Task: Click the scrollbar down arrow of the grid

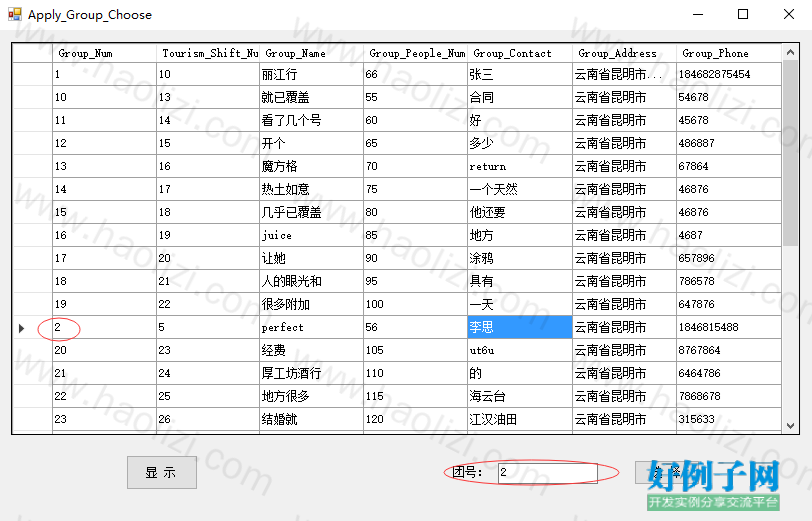Action: click(790, 426)
